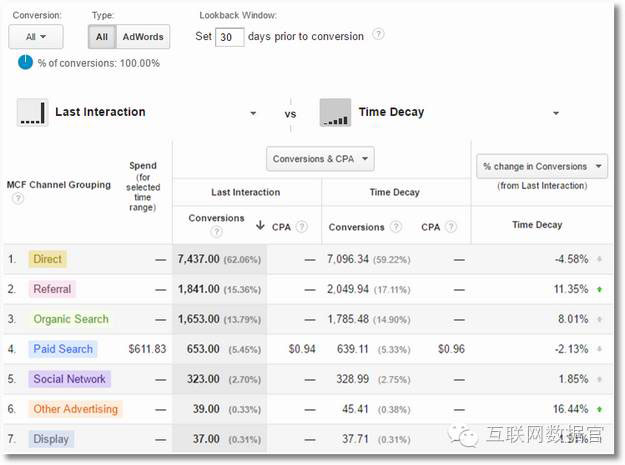Open Time Decay model selector arrow
Screen dimensions: 625x465
click(x=556, y=113)
